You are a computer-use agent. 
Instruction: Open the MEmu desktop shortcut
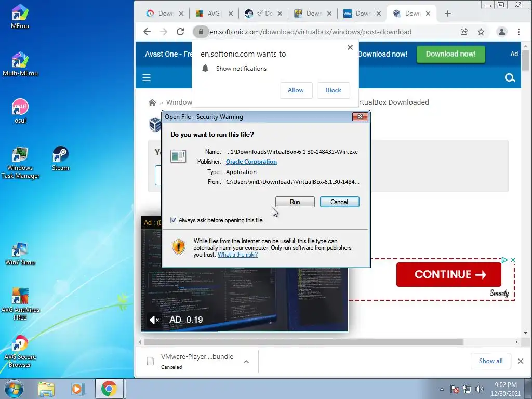click(20, 16)
